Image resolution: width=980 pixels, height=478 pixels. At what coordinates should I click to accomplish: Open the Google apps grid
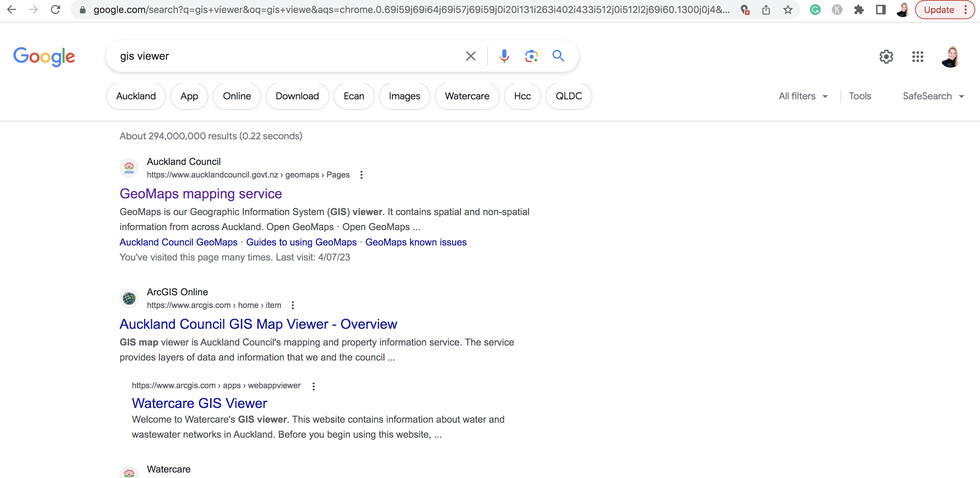click(917, 57)
